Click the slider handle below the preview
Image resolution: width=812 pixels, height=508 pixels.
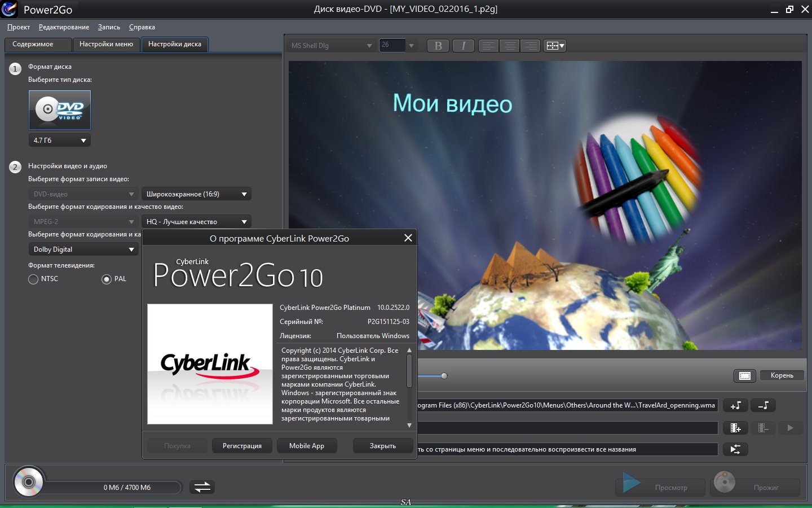444,376
